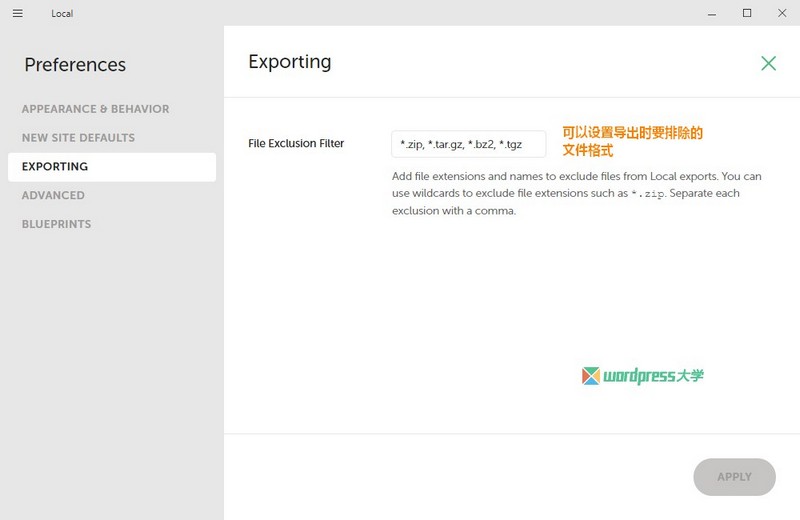800x520 pixels.
Task: Click the Local title text
Action: [x=62, y=14]
